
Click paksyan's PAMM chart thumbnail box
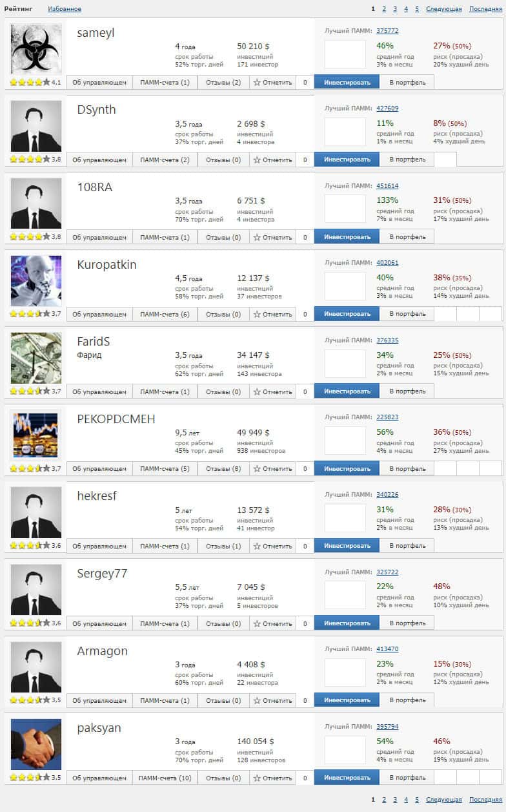(x=345, y=749)
